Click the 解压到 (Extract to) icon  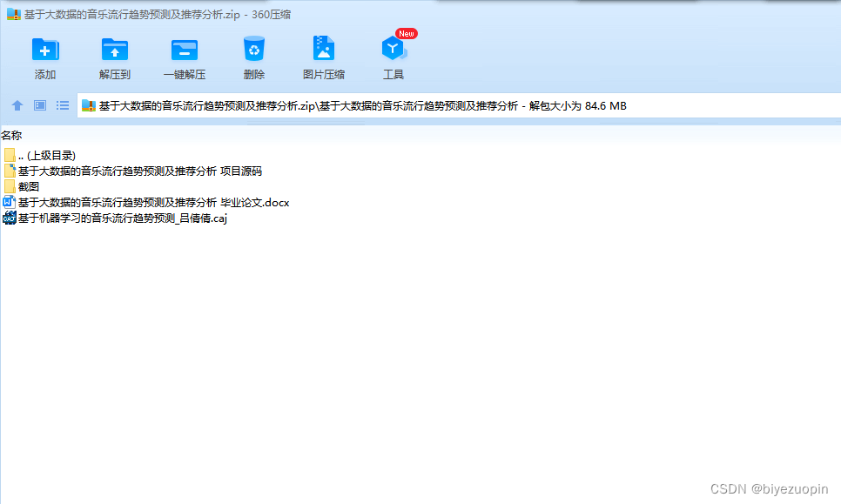click(x=115, y=50)
